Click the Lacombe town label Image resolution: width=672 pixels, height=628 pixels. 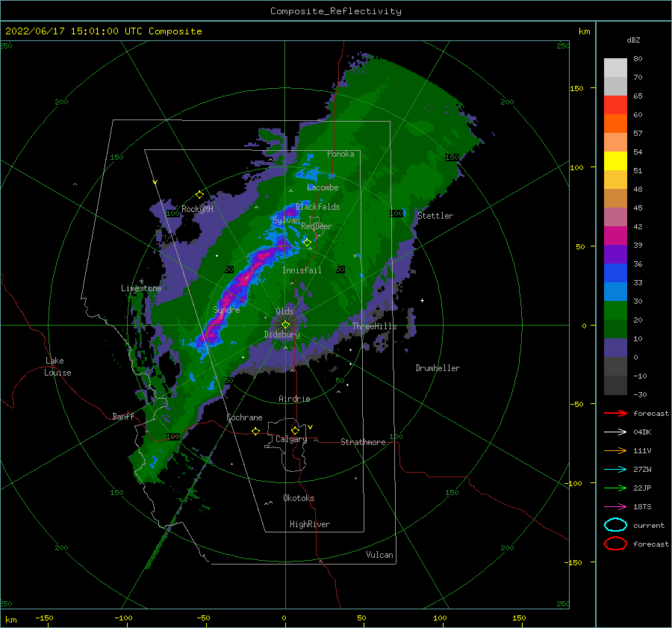323,187
